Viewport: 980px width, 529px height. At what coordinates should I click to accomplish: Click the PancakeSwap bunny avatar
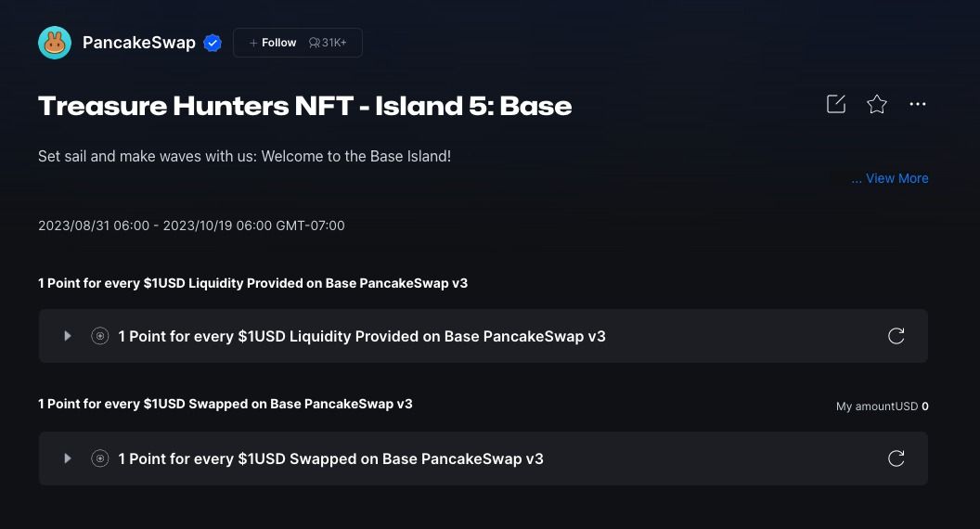[x=55, y=43]
